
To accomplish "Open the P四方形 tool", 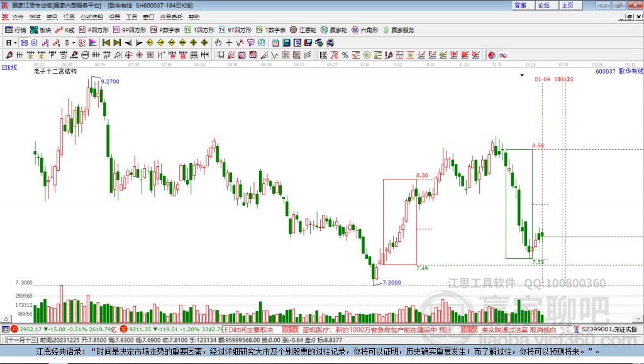I will 93,30.
